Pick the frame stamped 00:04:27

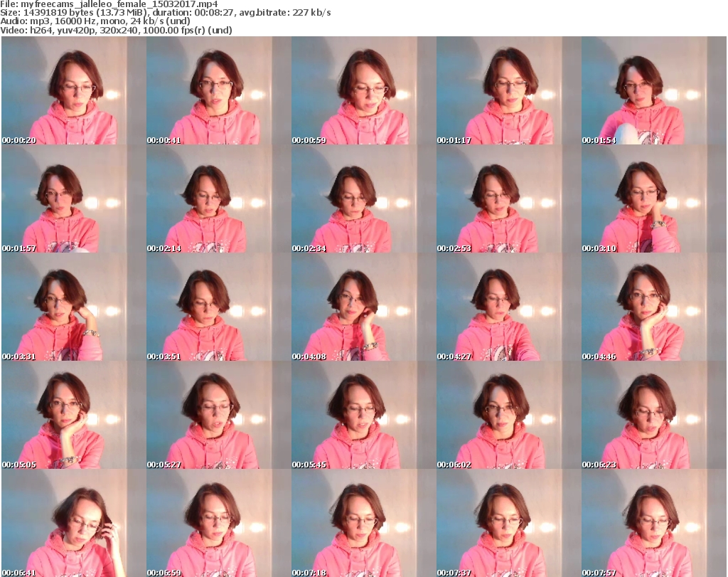508,307
